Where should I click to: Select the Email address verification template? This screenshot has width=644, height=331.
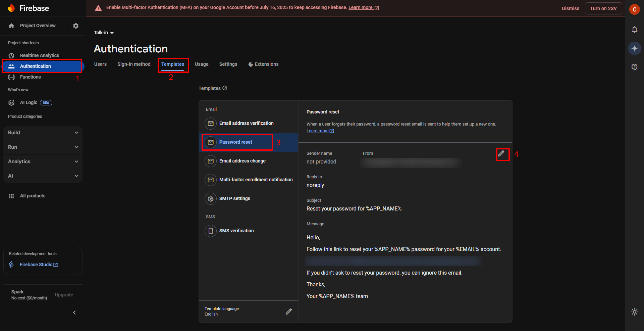click(246, 123)
